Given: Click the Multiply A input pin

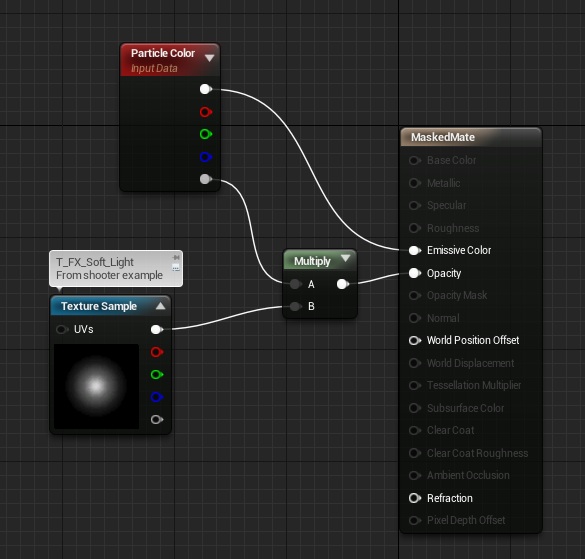Looking at the screenshot, I should pos(295,284).
